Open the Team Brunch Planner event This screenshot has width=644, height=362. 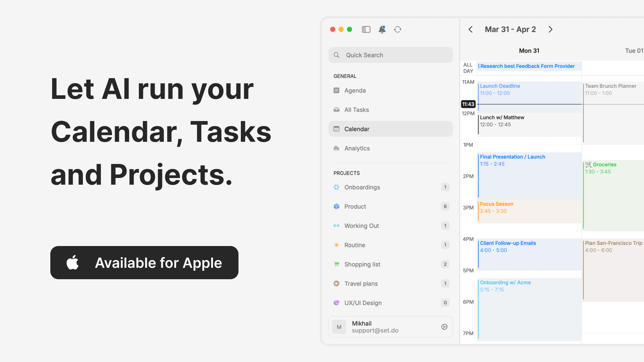point(613,113)
